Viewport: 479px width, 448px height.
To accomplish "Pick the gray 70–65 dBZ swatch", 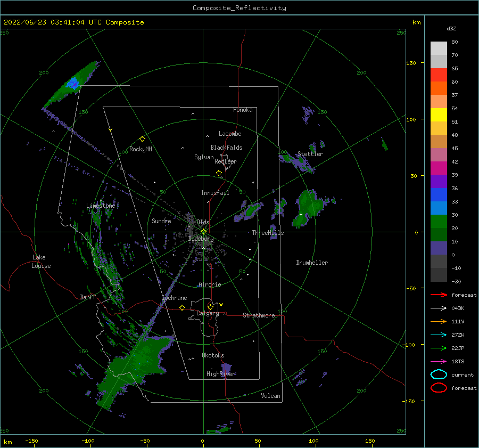I will pyautogui.click(x=439, y=61).
